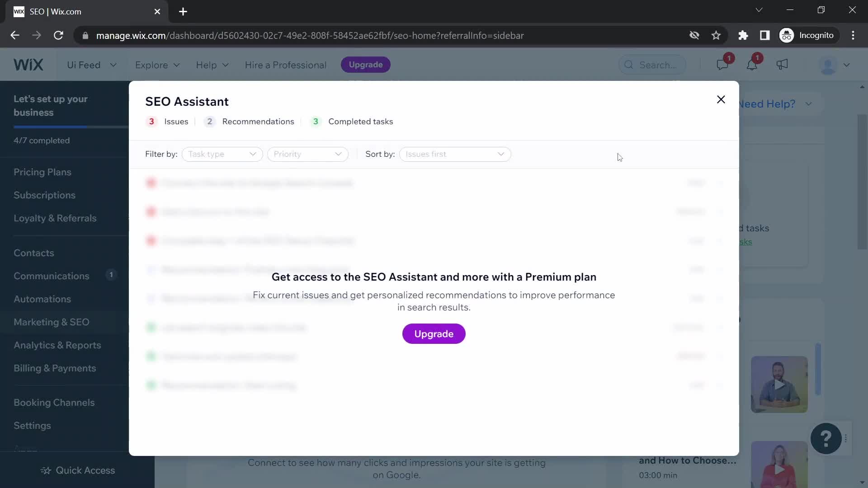Image resolution: width=868 pixels, height=488 pixels.
Task: Click the Marketing and SEO sidebar icon
Action: tap(51, 322)
